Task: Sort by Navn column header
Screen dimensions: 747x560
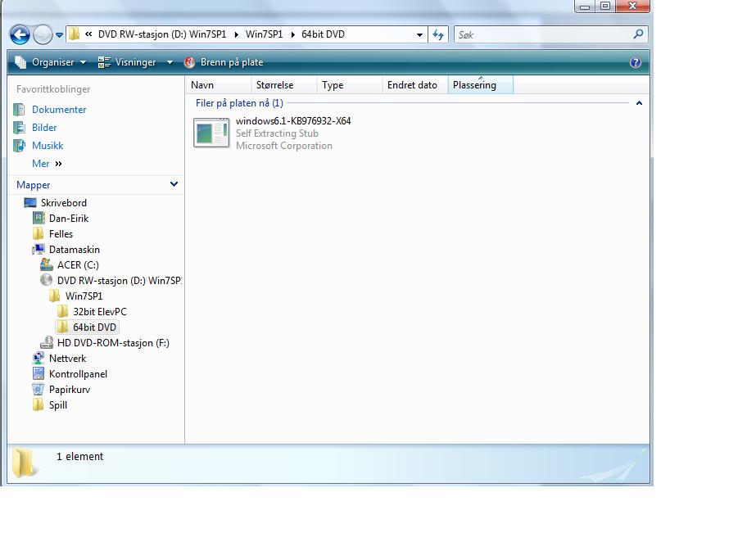Action: coord(218,85)
